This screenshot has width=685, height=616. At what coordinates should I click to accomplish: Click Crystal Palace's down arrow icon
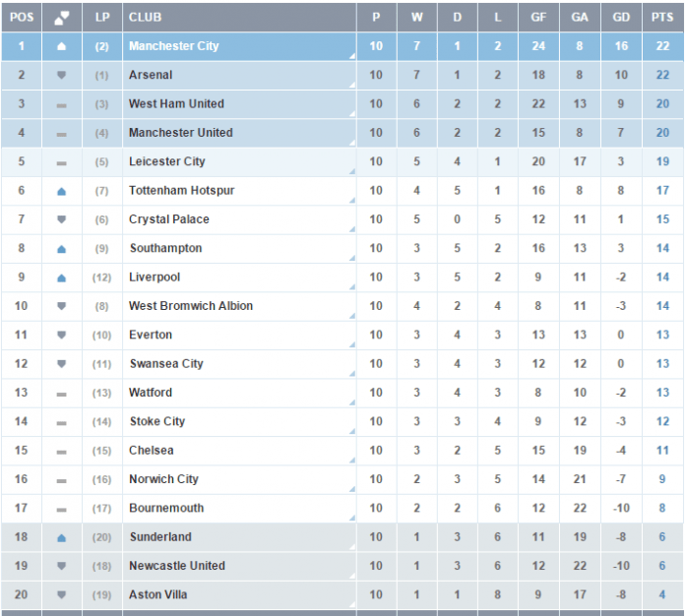coord(62,219)
